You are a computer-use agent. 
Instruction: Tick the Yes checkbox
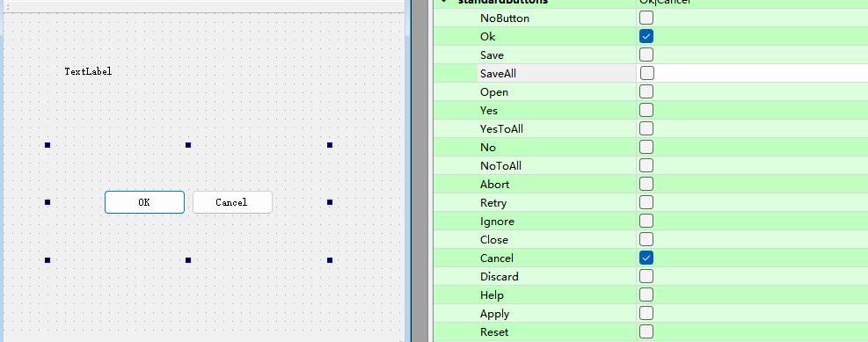click(646, 110)
